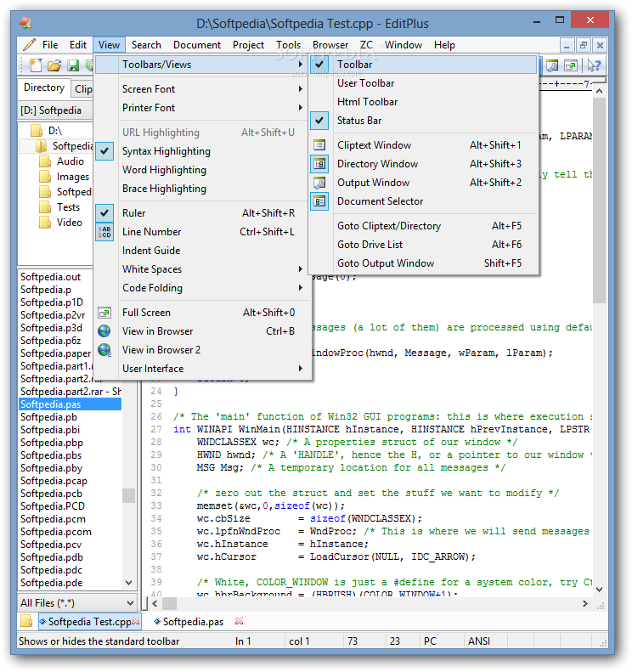Close the Softpedia.pas document tab

point(239,621)
